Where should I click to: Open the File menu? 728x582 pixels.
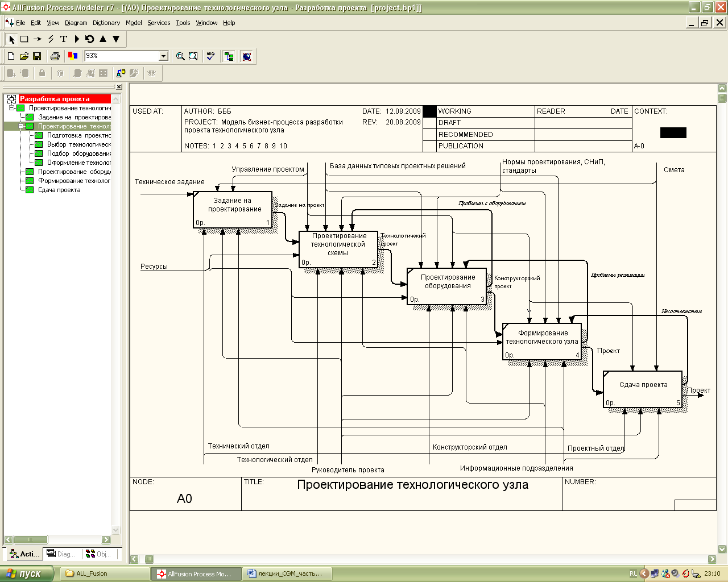[20, 23]
